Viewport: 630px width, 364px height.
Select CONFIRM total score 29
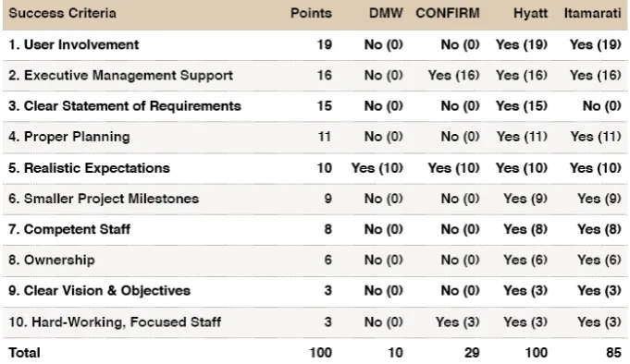click(x=472, y=352)
